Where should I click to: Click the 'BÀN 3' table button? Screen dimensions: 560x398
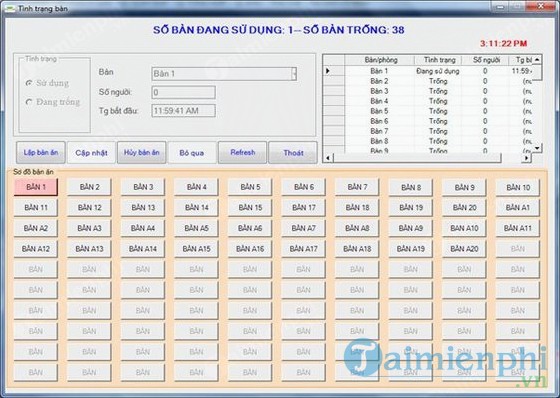pos(143,187)
